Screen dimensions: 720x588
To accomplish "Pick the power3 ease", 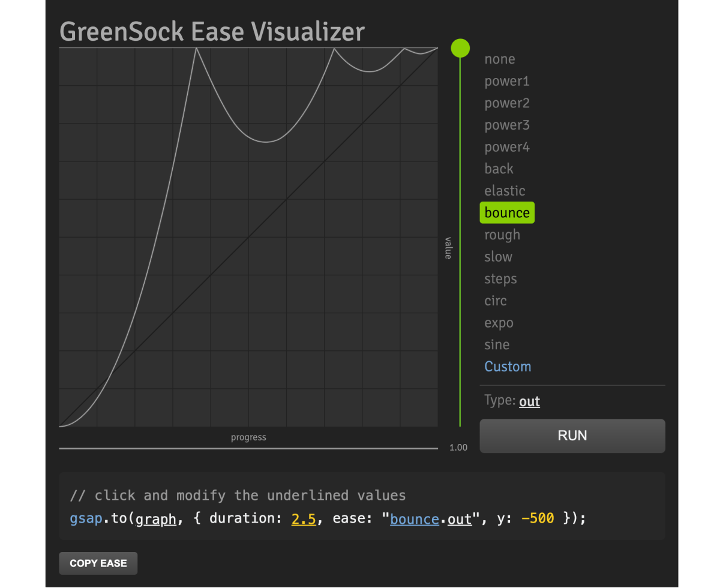I will coord(507,125).
